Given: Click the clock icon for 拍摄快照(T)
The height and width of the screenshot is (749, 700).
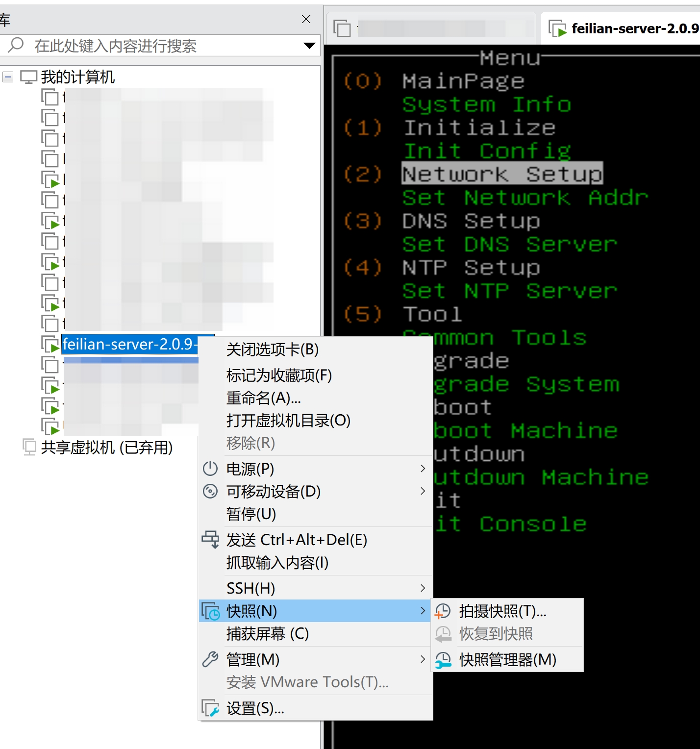Looking at the screenshot, I should point(443,611).
